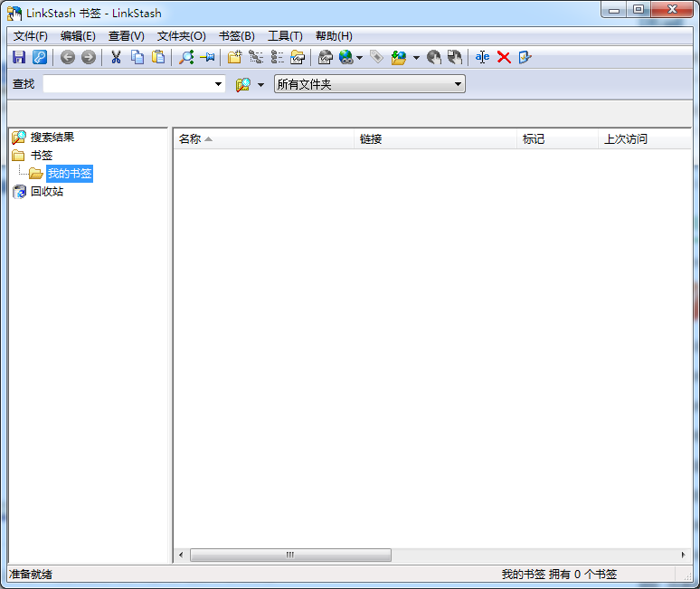Click the Paste clipboard icon
Viewport: 700px width, 589px height.
click(158, 57)
